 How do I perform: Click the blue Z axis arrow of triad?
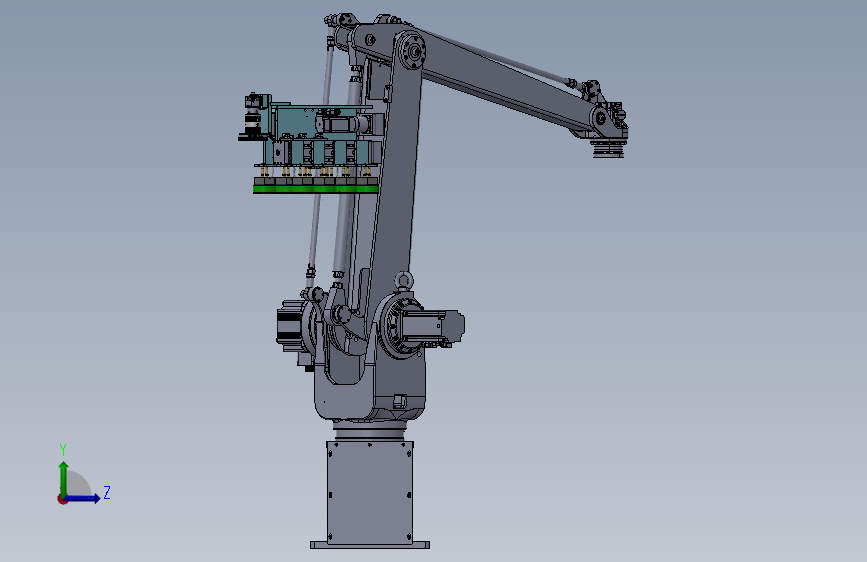(x=83, y=498)
